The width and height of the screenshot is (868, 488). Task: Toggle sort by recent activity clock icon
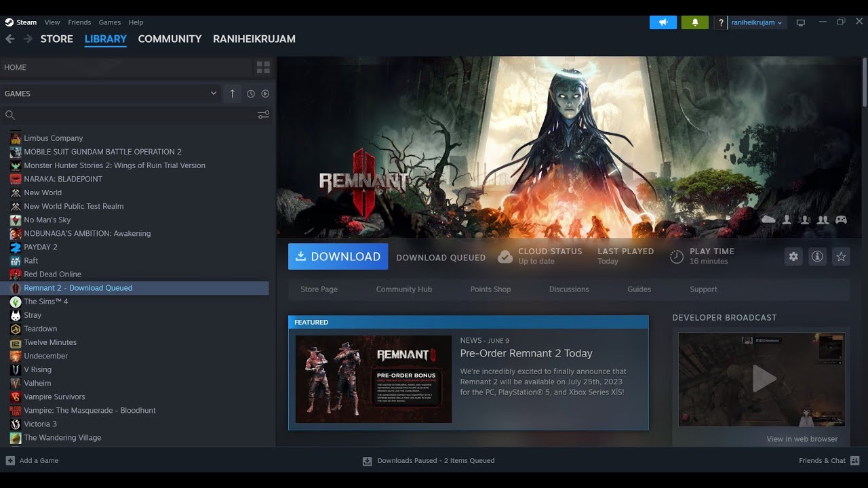pyautogui.click(x=251, y=94)
